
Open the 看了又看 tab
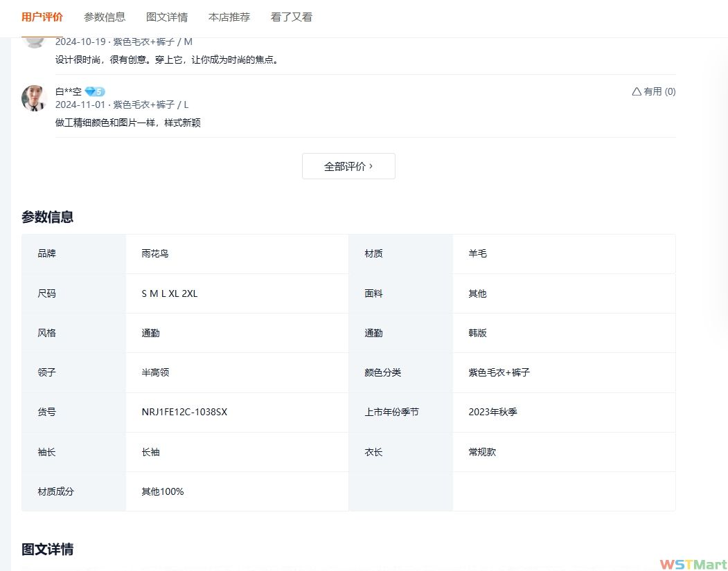[291, 17]
